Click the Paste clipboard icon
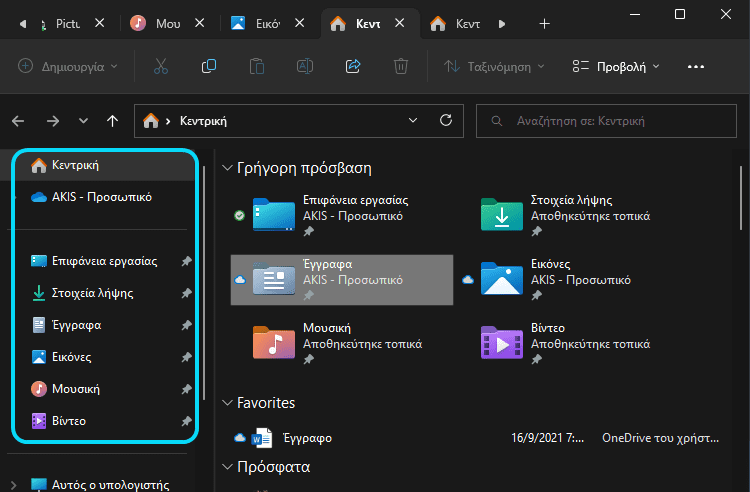Viewport: 750px width, 492px height. click(257, 66)
